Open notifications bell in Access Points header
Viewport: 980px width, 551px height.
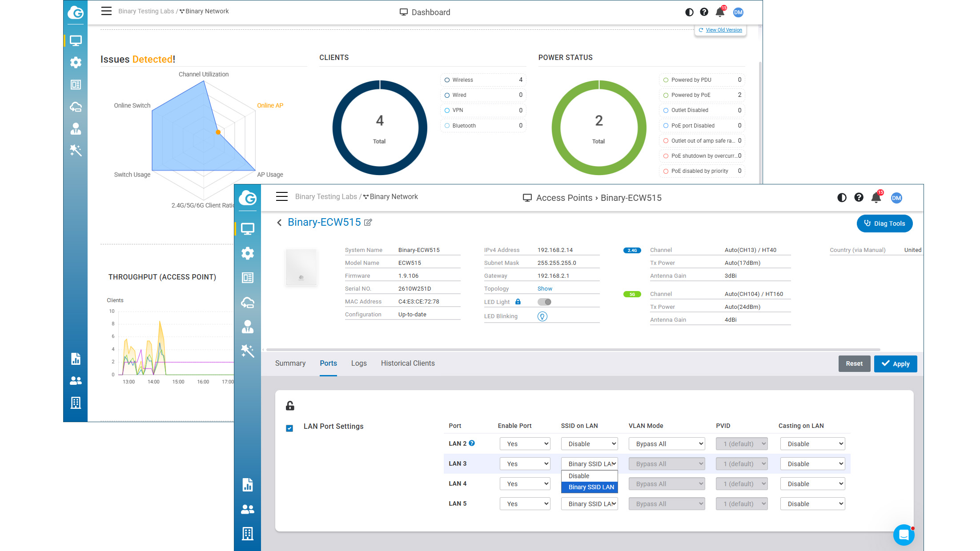pos(876,198)
